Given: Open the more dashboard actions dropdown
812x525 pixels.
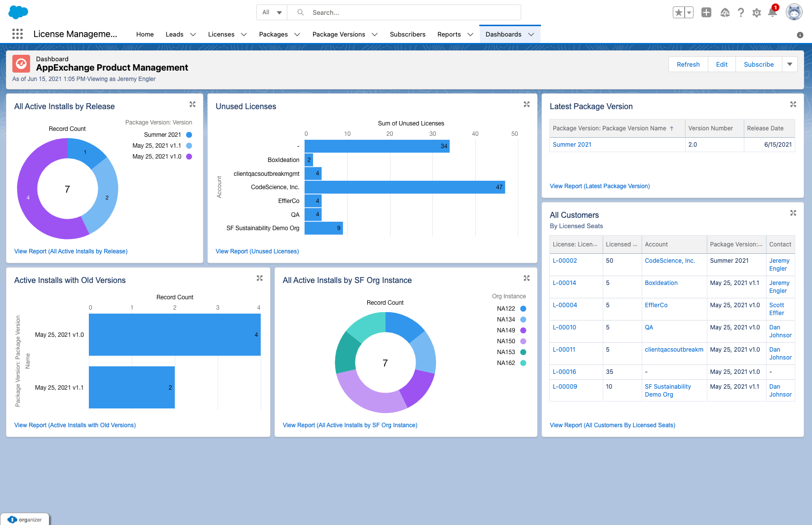Looking at the screenshot, I should [790, 64].
